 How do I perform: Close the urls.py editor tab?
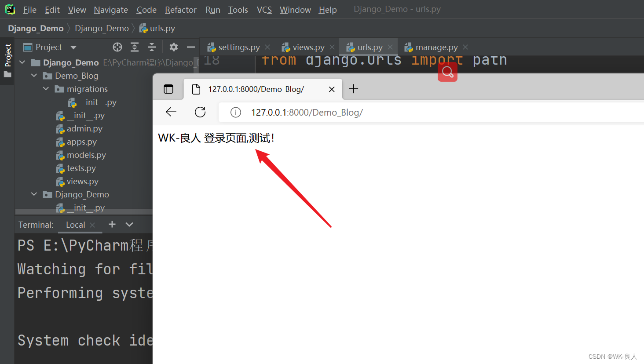point(390,47)
